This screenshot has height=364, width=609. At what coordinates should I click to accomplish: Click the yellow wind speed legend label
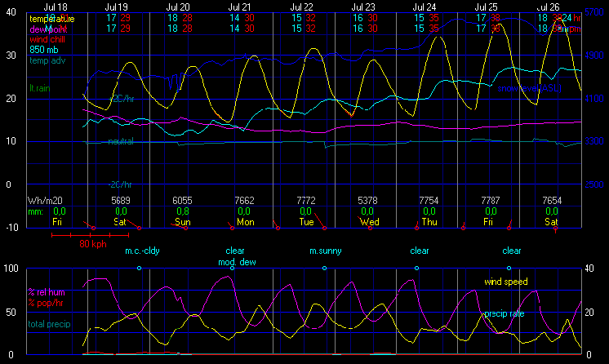pyautogui.click(x=505, y=282)
